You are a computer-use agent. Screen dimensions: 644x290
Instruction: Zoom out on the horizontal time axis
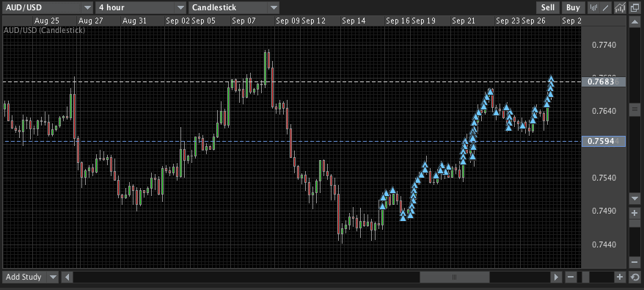point(571,278)
